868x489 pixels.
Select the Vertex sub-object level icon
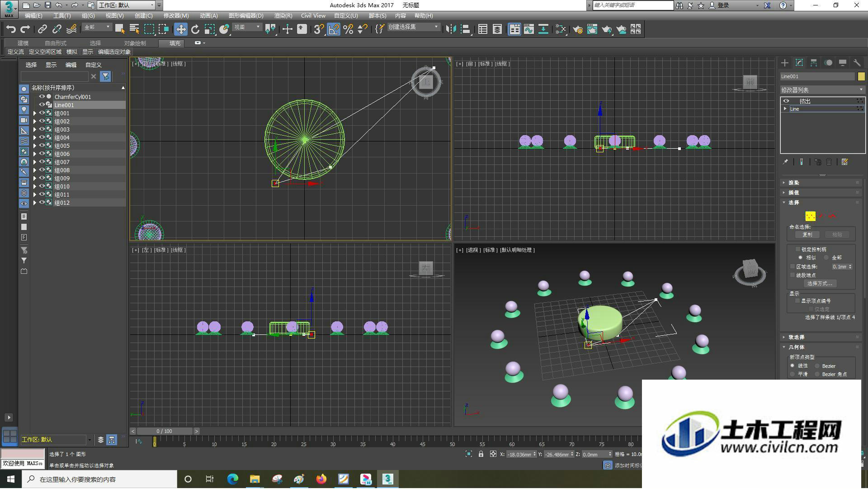pos(810,216)
